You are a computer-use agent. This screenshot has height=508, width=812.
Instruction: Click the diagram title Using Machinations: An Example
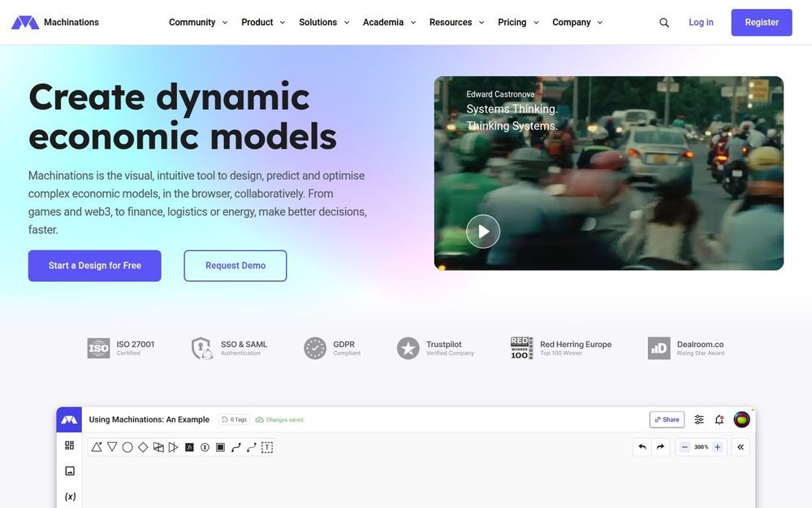coord(149,419)
